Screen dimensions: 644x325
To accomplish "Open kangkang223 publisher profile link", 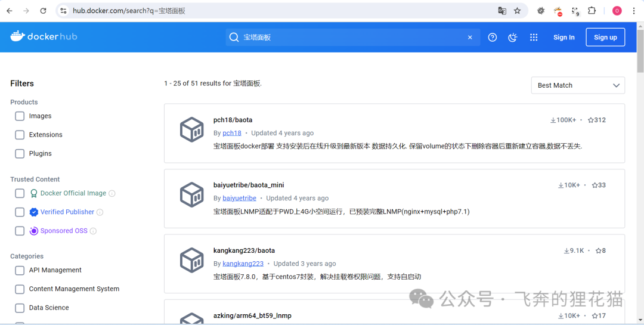I will (243, 264).
